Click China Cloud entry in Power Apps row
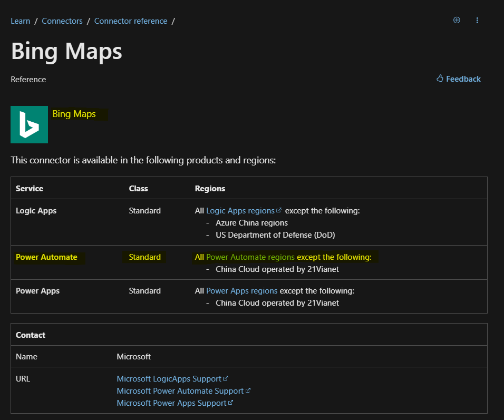 click(x=277, y=303)
